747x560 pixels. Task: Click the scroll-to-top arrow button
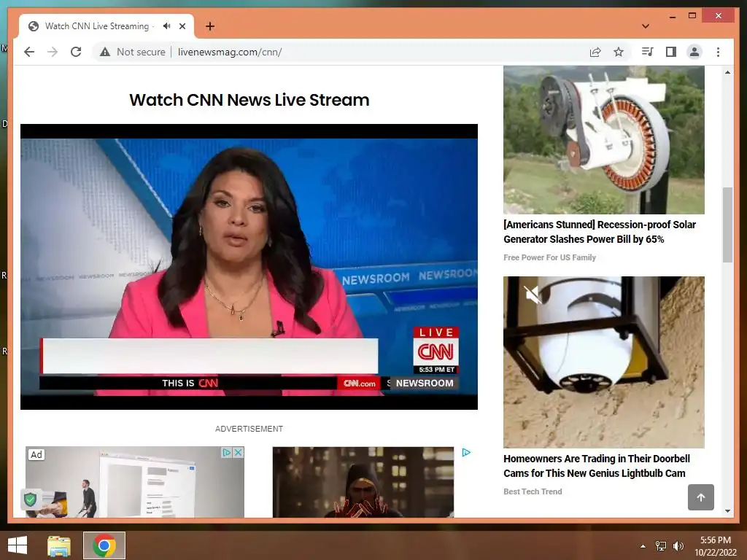point(701,497)
